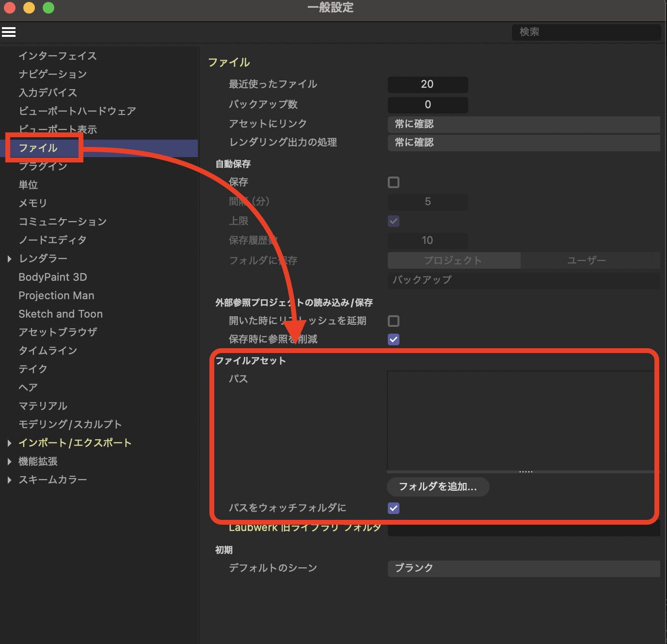Click the バックアップ数 value field

tap(428, 105)
